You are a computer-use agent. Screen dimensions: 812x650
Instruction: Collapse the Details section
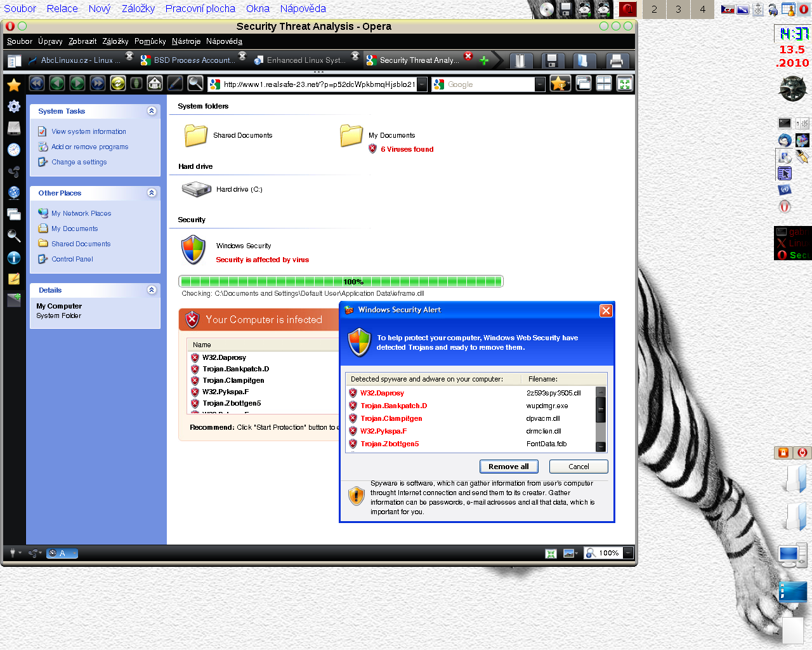click(x=152, y=290)
